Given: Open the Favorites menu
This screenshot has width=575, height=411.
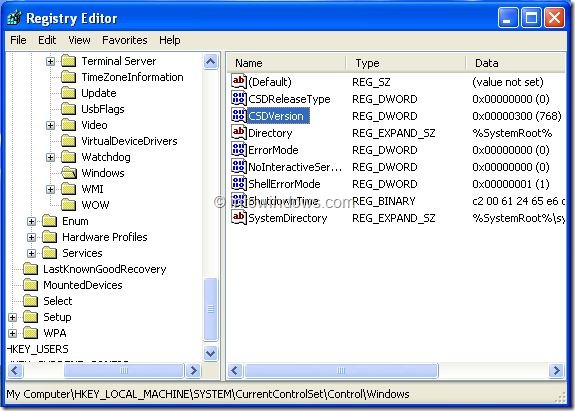Looking at the screenshot, I should [125, 40].
